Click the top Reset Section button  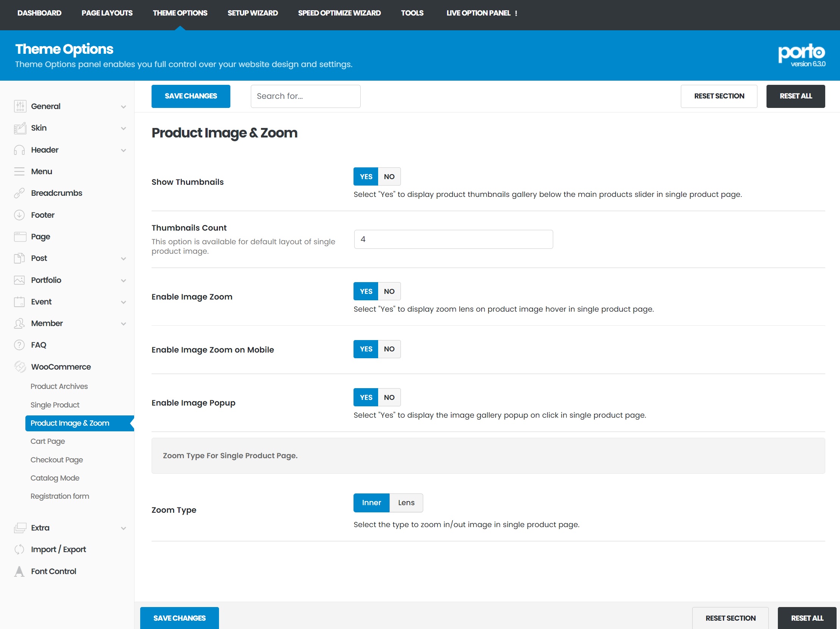pos(718,96)
